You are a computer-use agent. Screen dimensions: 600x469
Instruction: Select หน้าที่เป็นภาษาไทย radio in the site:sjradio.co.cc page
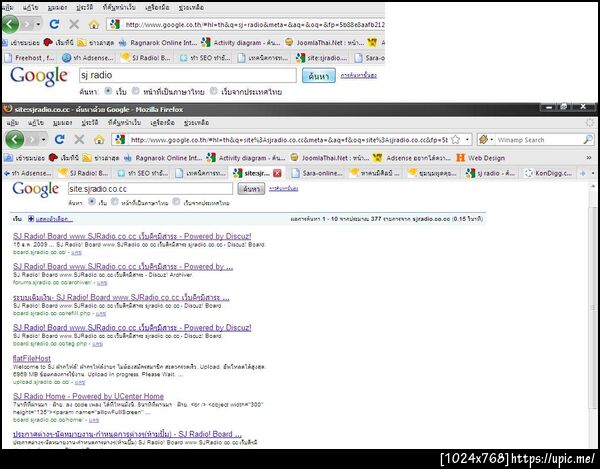(114, 201)
